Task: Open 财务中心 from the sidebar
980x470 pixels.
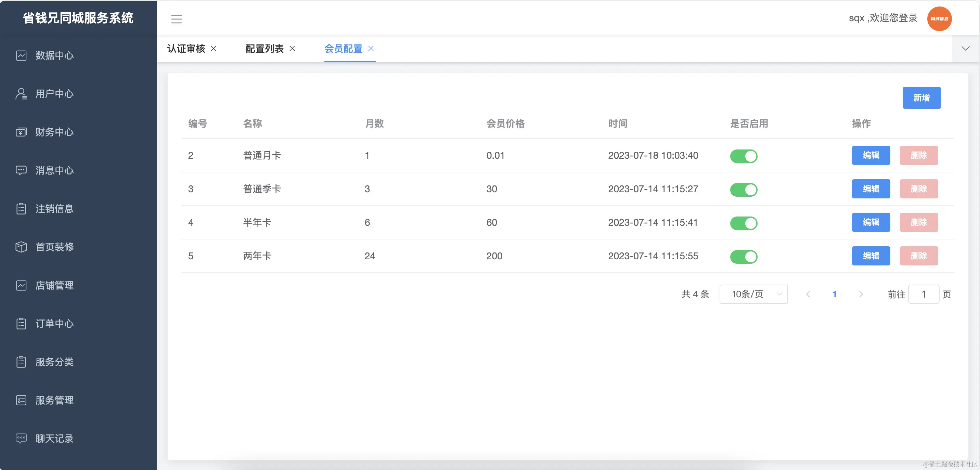Action: pos(54,132)
